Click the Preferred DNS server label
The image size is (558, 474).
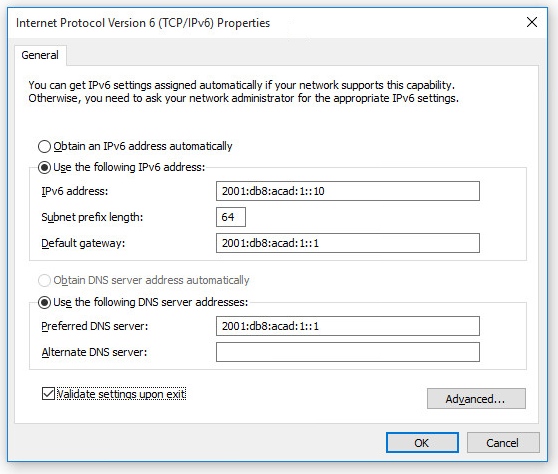(95, 326)
